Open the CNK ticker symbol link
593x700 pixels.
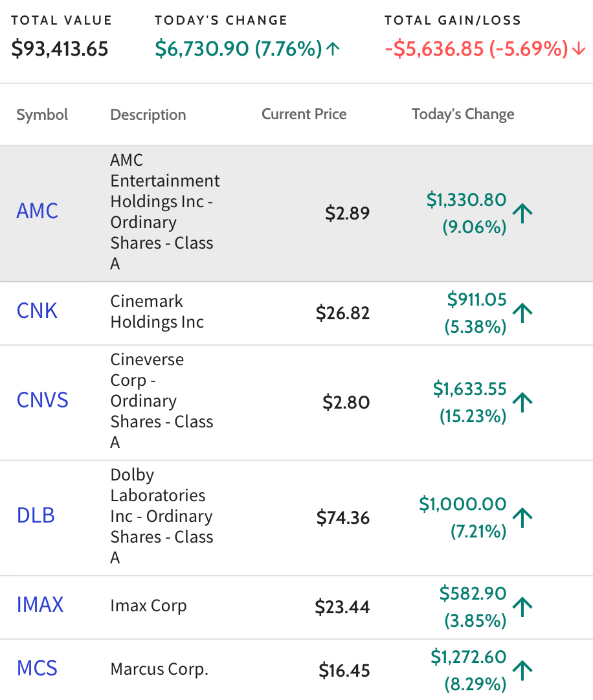click(x=37, y=311)
